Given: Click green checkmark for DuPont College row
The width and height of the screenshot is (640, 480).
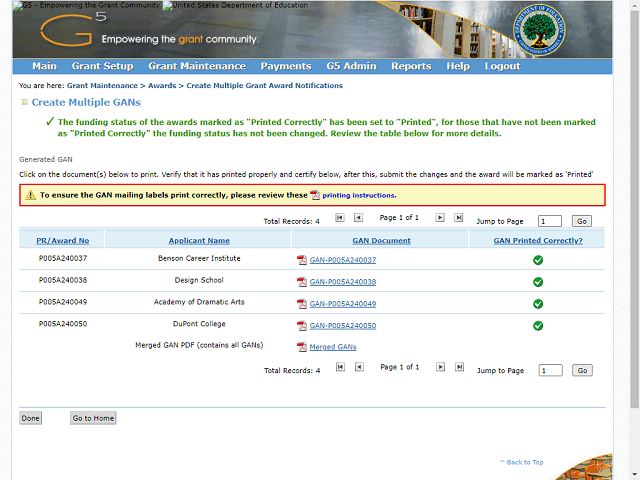Looking at the screenshot, I should (538, 325).
